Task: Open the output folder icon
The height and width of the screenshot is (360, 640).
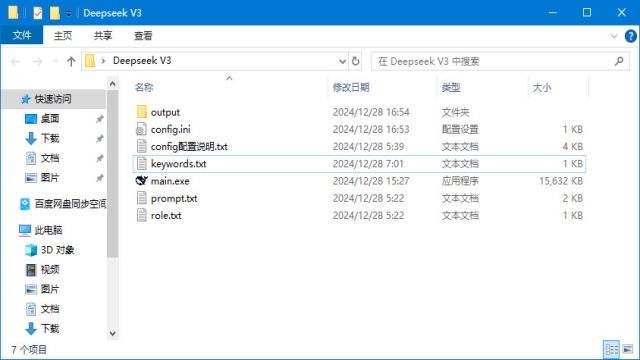Action: click(142, 112)
